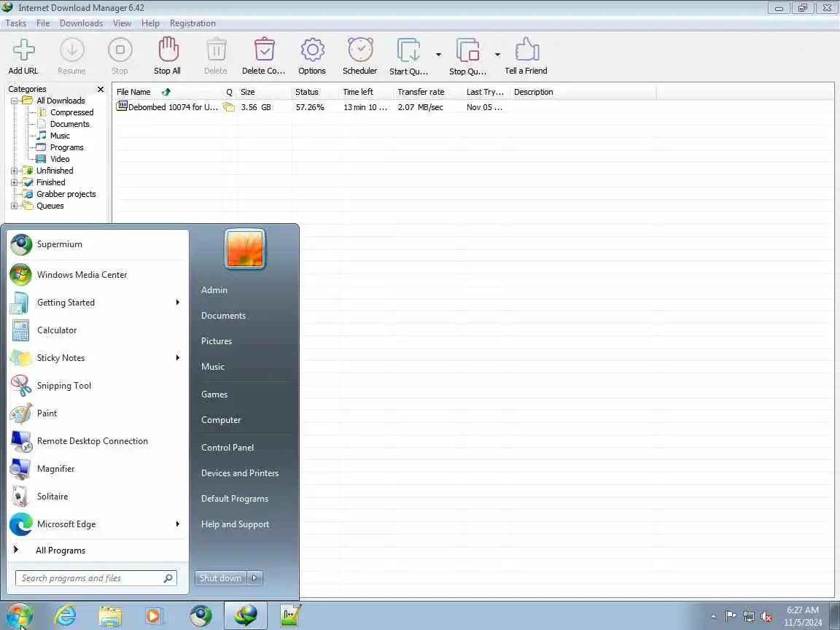Image resolution: width=840 pixels, height=630 pixels.
Task: Open Magnifier from Start menu
Action: coord(98,470)
